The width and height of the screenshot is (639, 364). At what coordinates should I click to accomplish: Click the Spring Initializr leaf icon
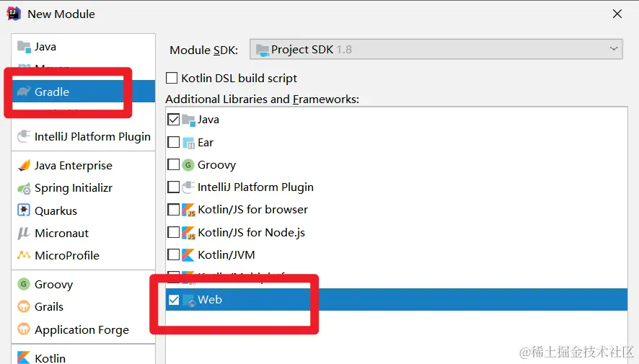tap(24, 189)
